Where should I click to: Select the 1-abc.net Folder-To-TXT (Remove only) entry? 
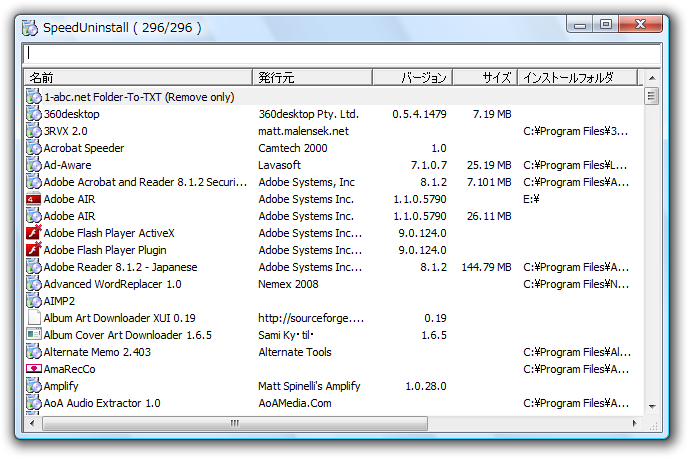click(139, 97)
